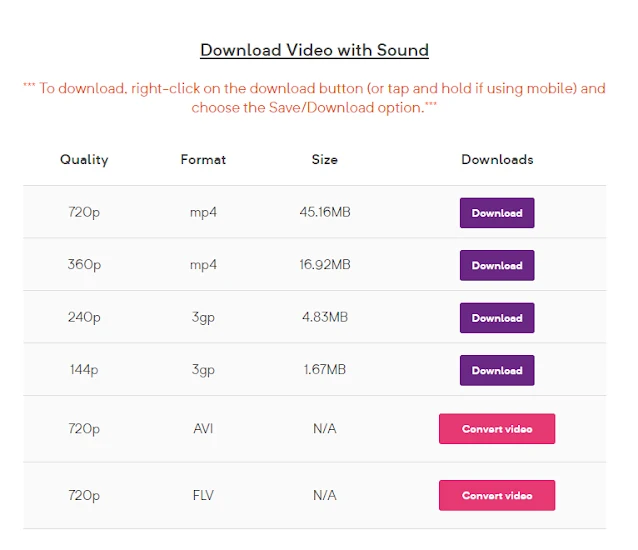Click the 16.92MB size cell

coord(325,264)
